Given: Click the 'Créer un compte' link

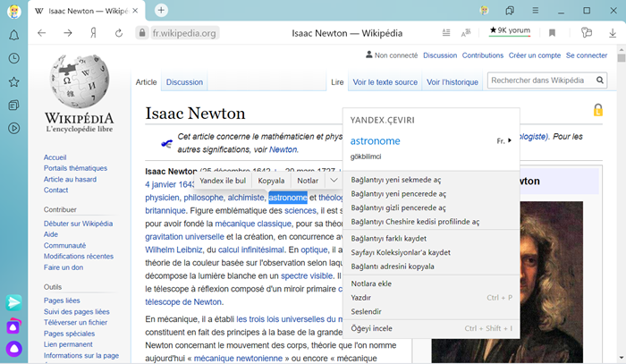Looking at the screenshot, I should click(x=534, y=55).
